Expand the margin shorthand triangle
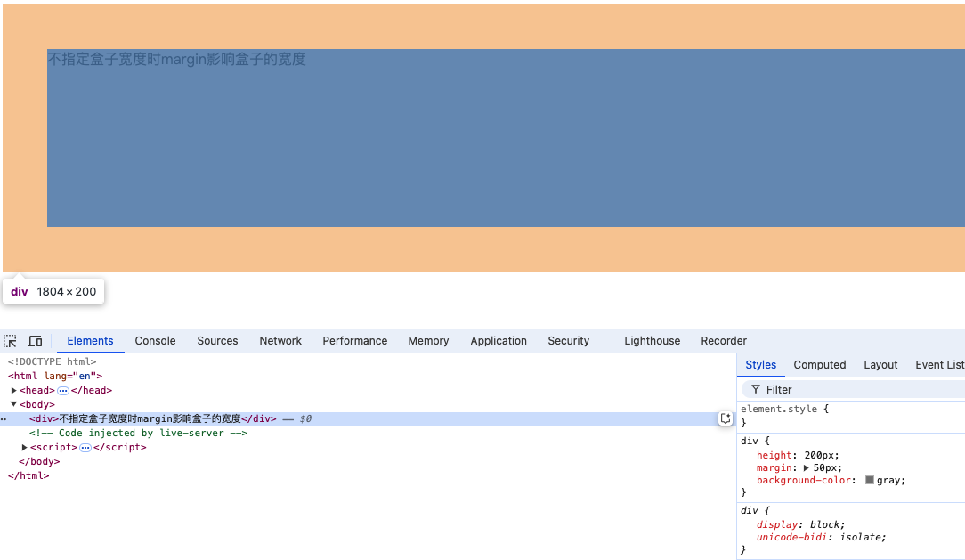The height and width of the screenshot is (560, 965). coord(807,467)
